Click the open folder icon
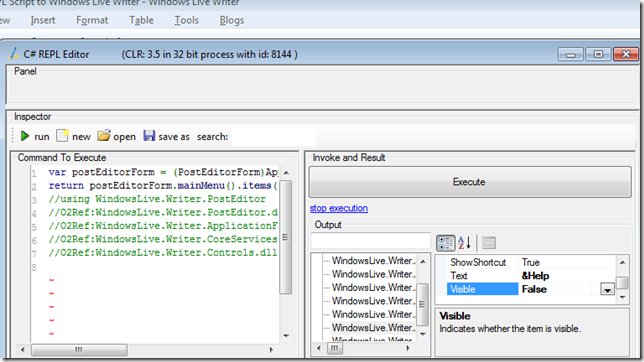 (104, 136)
